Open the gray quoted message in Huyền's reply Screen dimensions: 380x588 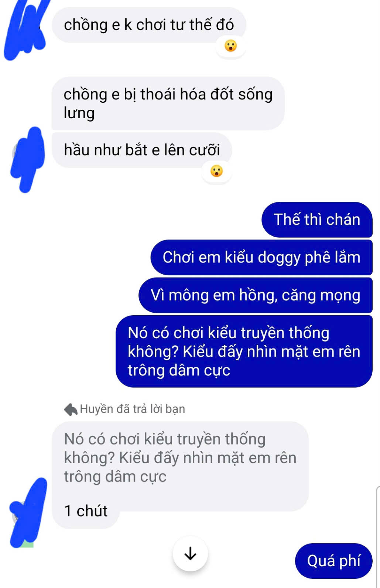click(180, 458)
